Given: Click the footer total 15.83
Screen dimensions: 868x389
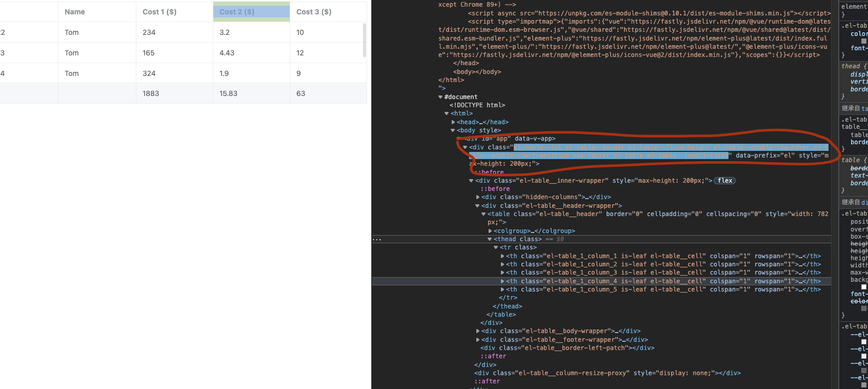Looking at the screenshot, I should click(251, 93).
